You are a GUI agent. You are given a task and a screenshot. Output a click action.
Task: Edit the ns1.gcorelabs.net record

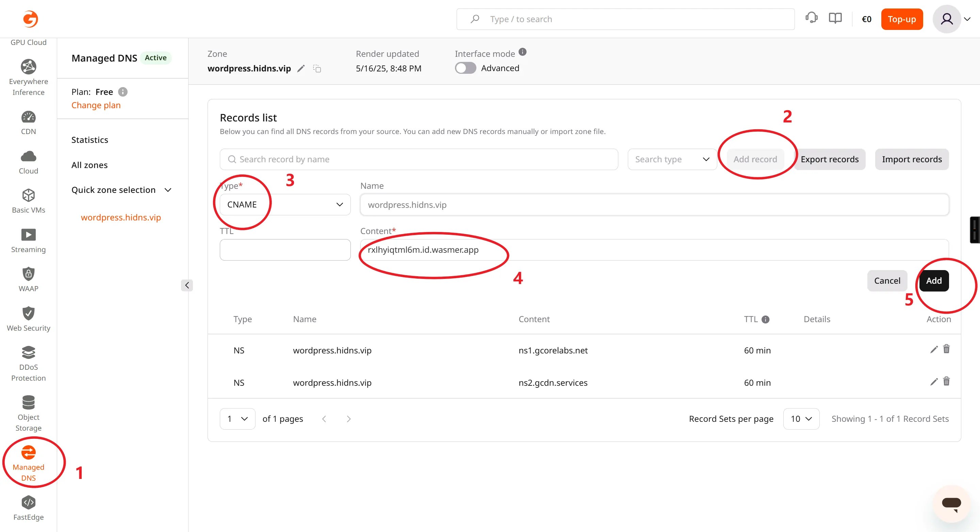[934, 349]
